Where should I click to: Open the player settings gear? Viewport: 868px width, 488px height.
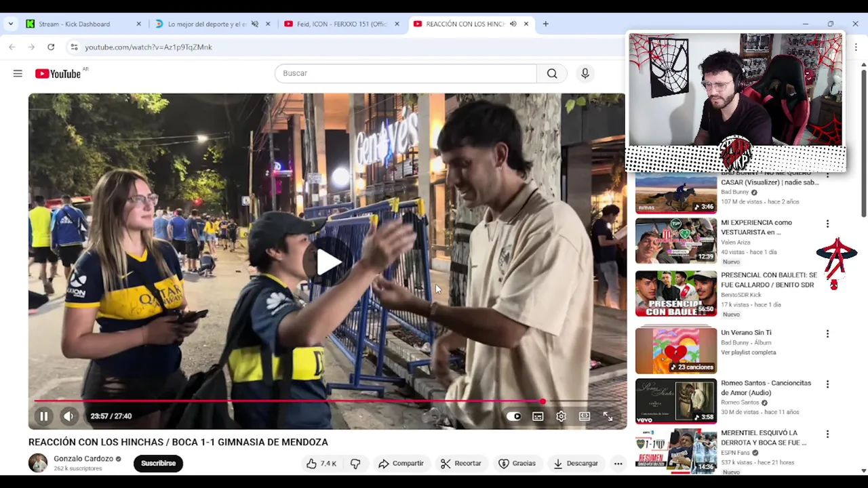(561, 416)
